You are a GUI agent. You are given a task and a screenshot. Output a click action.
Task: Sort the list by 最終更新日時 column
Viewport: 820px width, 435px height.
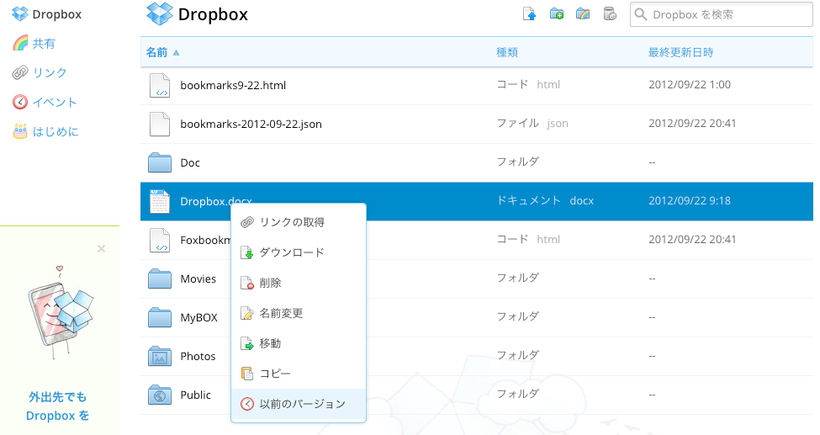pos(680,52)
